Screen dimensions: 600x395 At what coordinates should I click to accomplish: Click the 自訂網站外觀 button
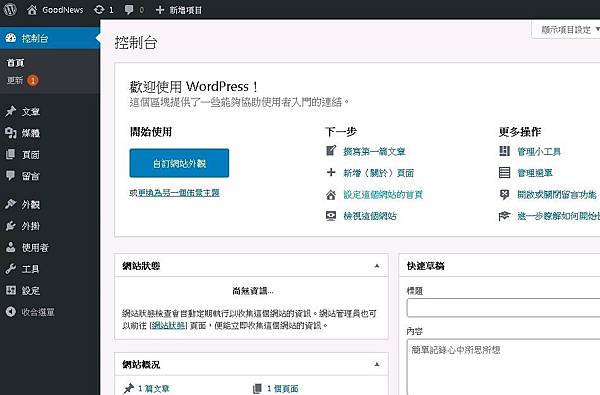[x=179, y=163]
